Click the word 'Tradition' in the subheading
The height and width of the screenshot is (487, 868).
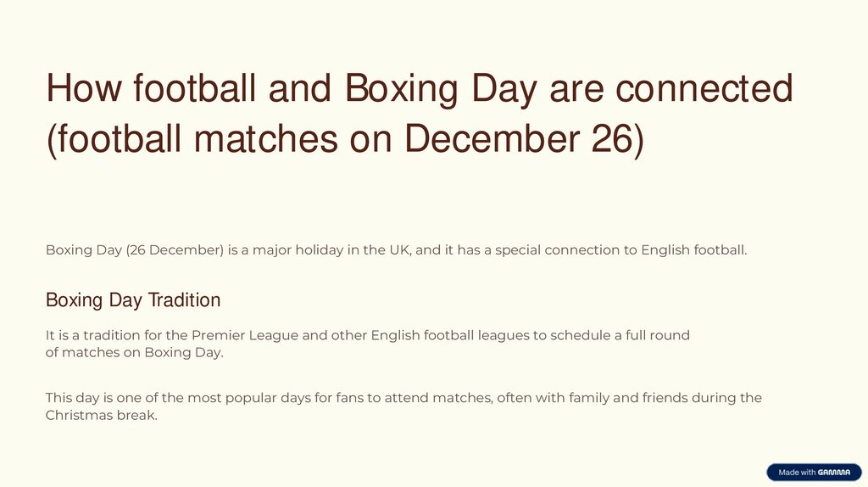(x=184, y=299)
